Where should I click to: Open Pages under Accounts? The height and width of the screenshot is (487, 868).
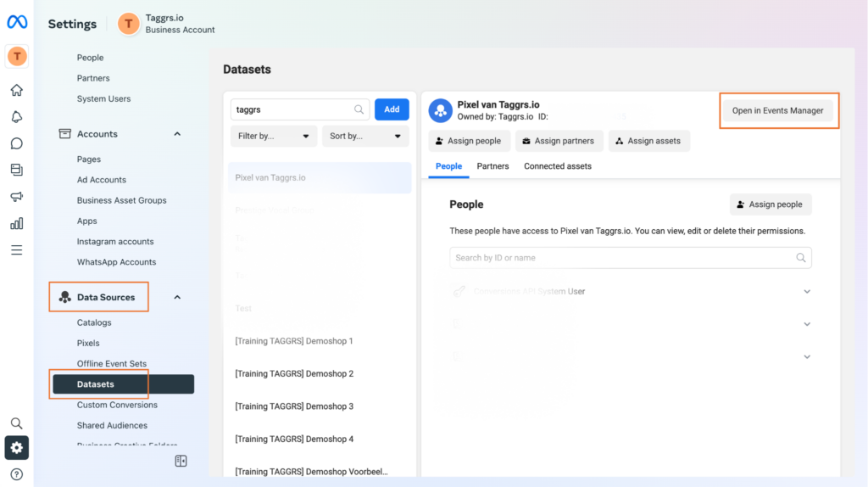pos(88,159)
